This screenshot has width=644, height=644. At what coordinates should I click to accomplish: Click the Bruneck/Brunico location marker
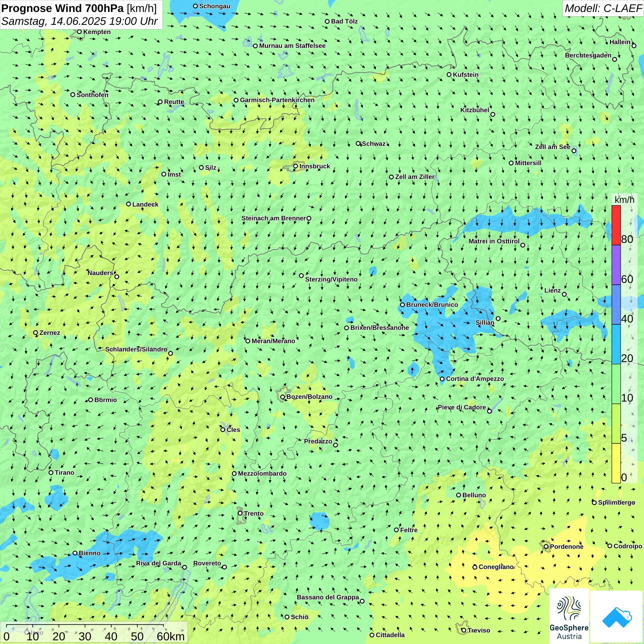[402, 305]
